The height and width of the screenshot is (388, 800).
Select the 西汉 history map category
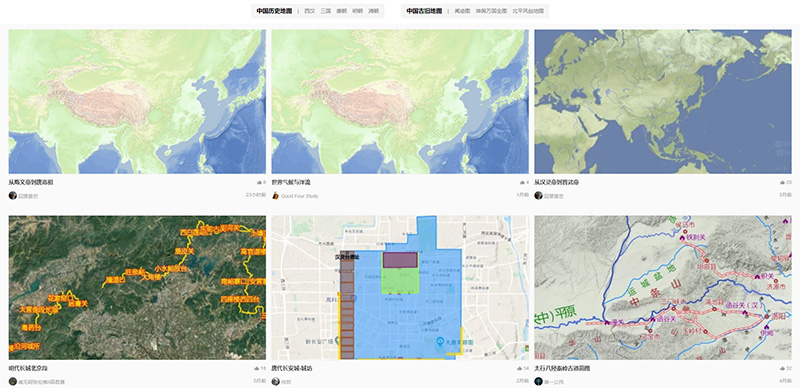310,11
